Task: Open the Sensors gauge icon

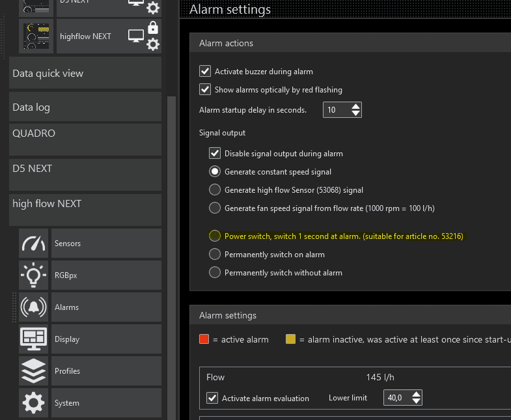Action: (34, 244)
